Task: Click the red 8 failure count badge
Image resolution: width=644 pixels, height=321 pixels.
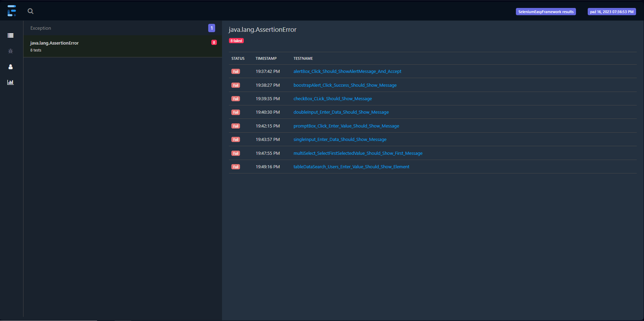Action: tap(214, 43)
